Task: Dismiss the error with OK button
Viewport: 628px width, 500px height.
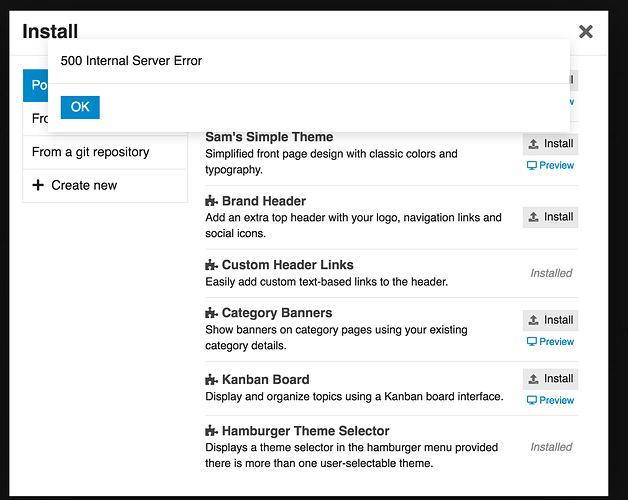Action: pos(80,107)
